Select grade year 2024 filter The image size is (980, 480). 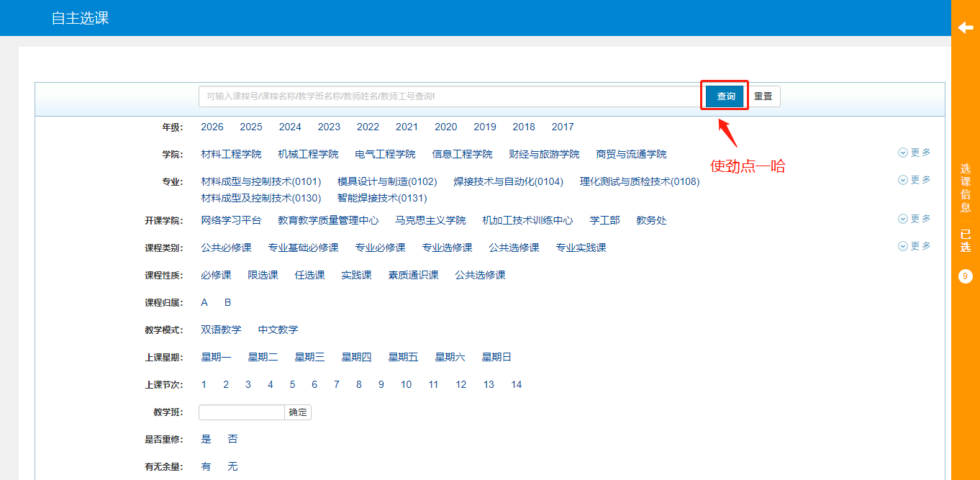(x=290, y=127)
